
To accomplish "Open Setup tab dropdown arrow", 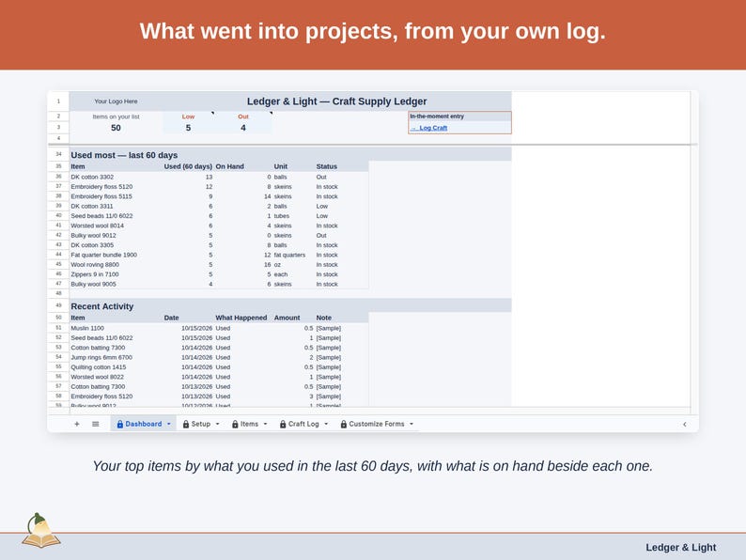I will click(x=218, y=424).
